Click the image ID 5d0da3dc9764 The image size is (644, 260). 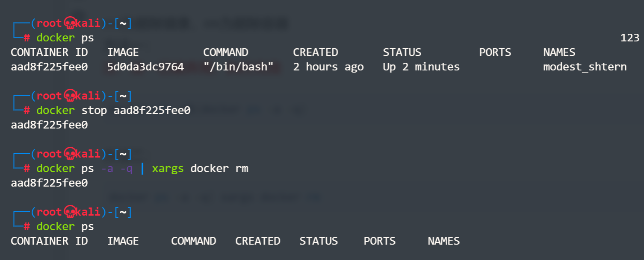145,67
